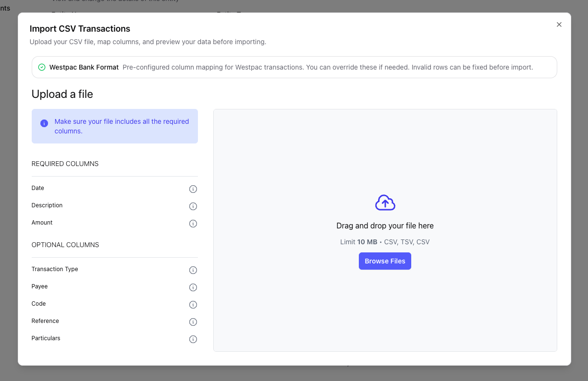The image size is (588, 381).
Task: Click the cloud upload icon
Action: (x=385, y=203)
